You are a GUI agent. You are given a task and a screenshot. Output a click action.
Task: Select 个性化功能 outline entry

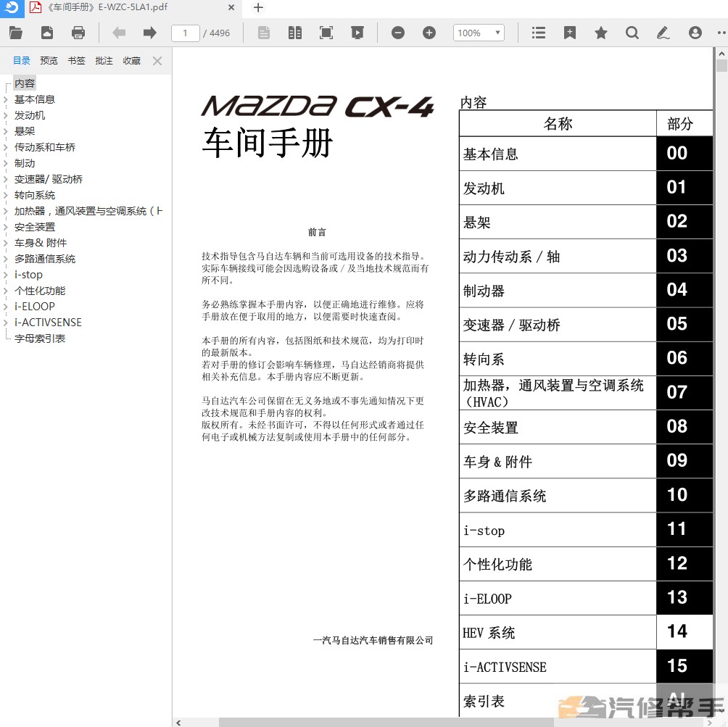40,291
